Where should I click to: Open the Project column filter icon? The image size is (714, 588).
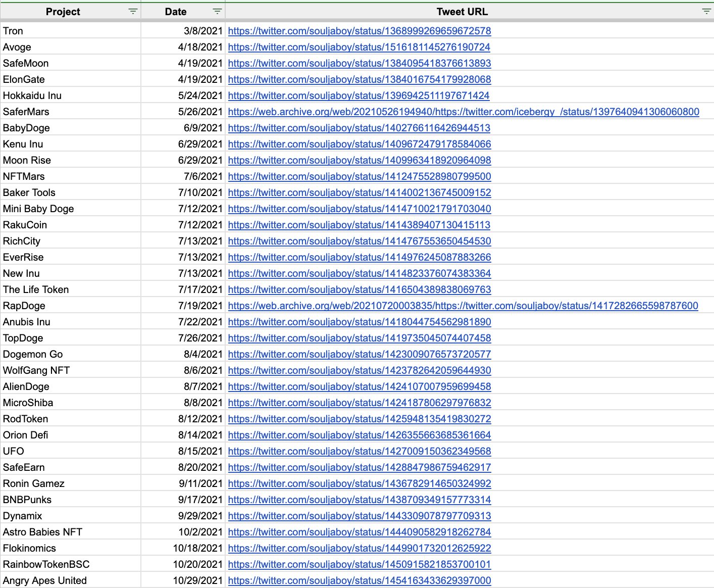(133, 11)
